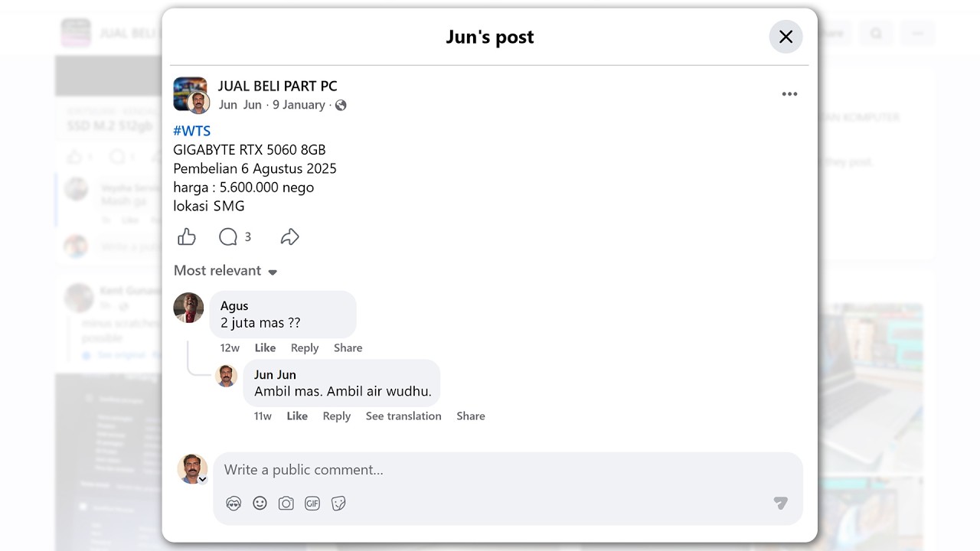980x551 pixels.
Task: Switch commenting profile via avatar chevron
Action: coord(202,480)
